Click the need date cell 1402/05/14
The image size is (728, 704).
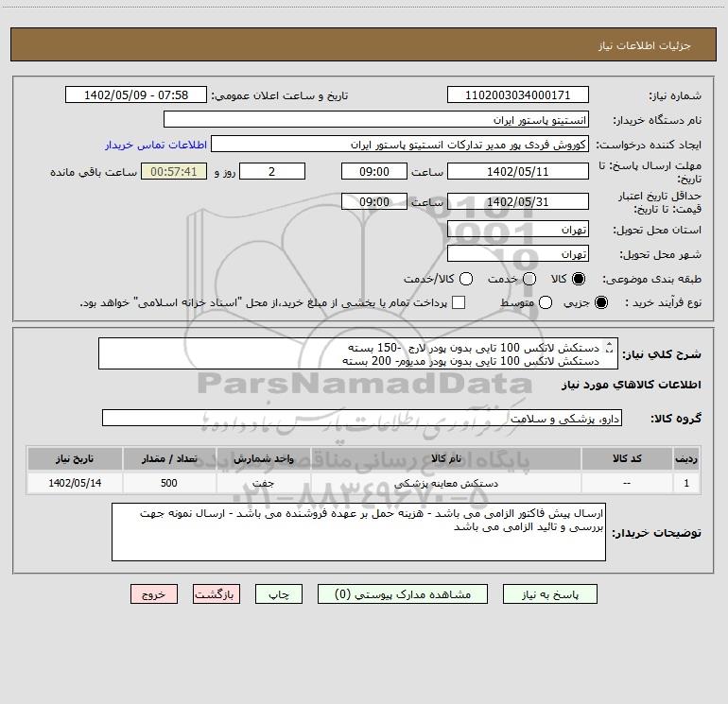75,483
